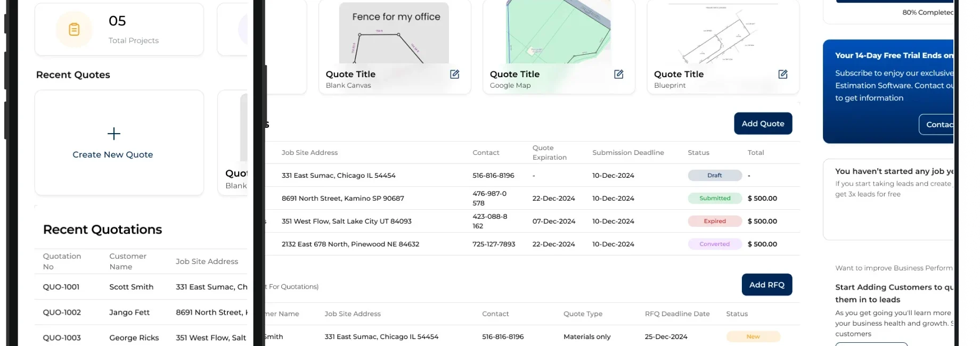This screenshot has width=980, height=346.
Task: Click the $ 500.00 total in Converted row
Action: tap(762, 244)
